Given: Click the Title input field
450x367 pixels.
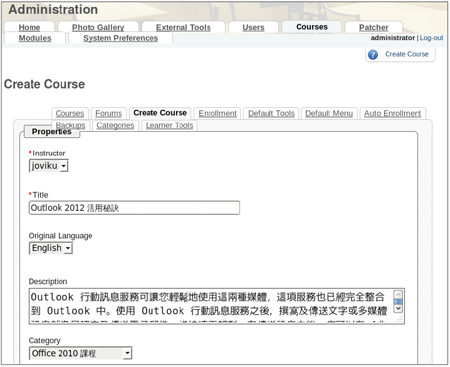Looking at the screenshot, I should 134,208.
